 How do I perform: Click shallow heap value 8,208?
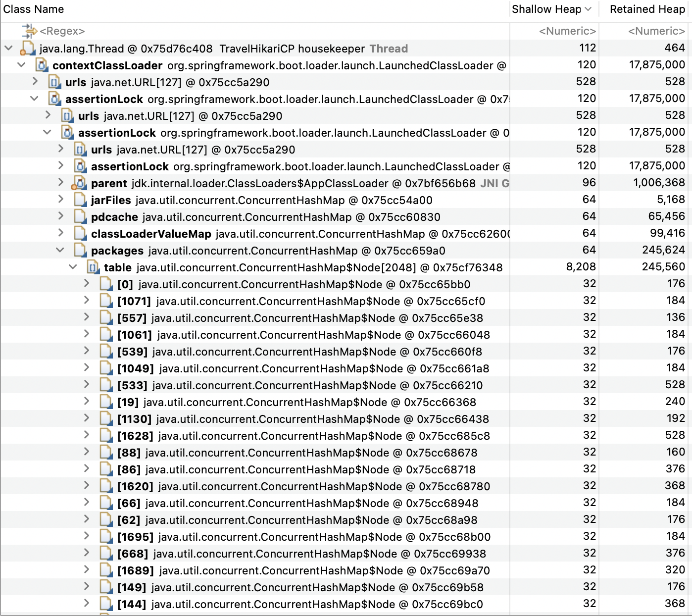pyautogui.click(x=581, y=267)
